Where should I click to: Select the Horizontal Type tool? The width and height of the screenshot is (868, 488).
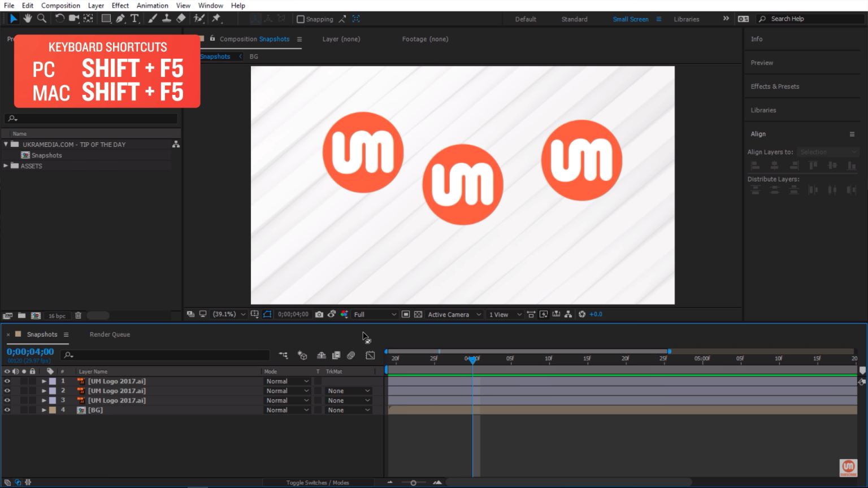[x=134, y=19]
